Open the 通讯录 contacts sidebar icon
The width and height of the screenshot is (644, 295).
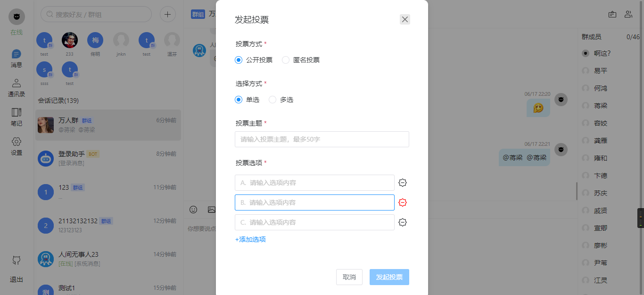pos(17,88)
